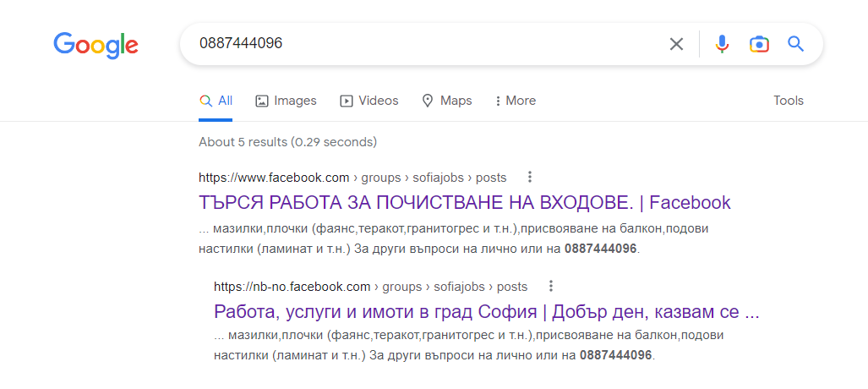Clear the search box with X icon

pos(676,44)
